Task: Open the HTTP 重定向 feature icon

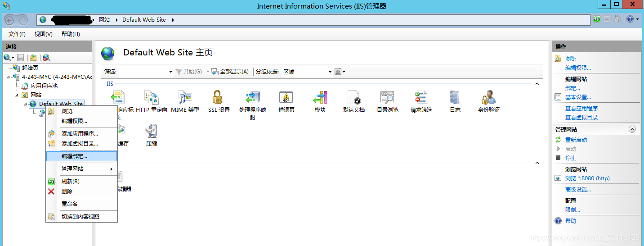Action: (x=151, y=97)
